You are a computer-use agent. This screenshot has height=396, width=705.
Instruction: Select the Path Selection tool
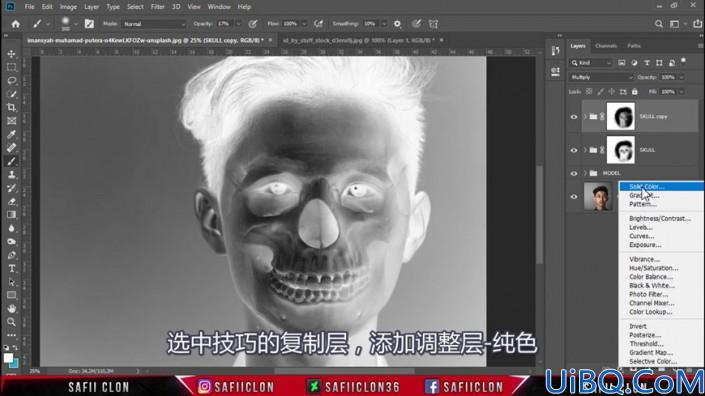pyautogui.click(x=12, y=282)
